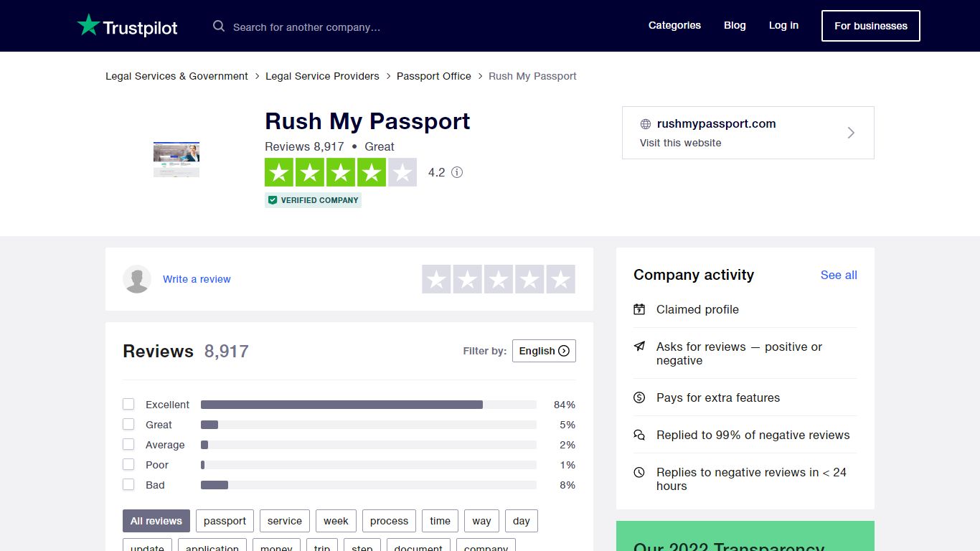This screenshot has height=551, width=980.
Task: Click the Rush My Passport heading
Action: [367, 121]
